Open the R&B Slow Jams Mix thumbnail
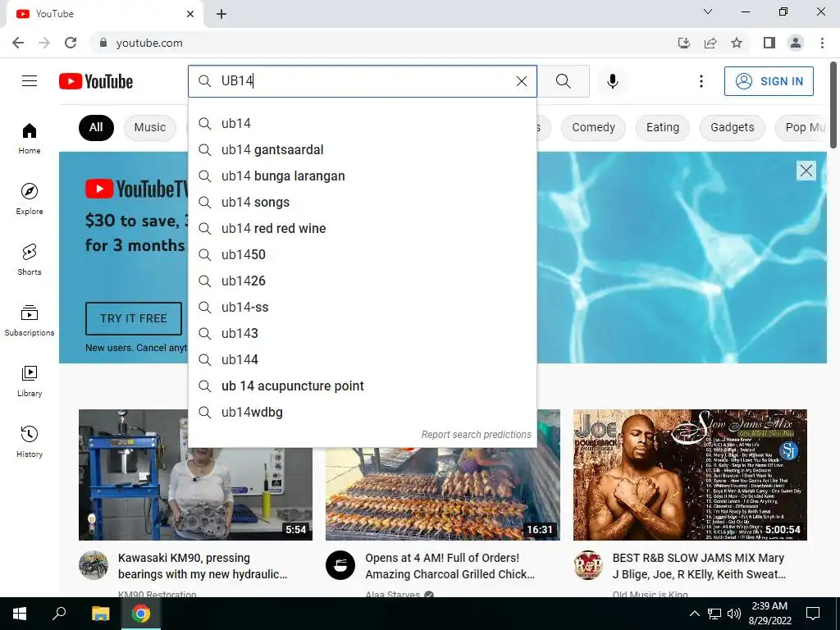 (x=690, y=475)
